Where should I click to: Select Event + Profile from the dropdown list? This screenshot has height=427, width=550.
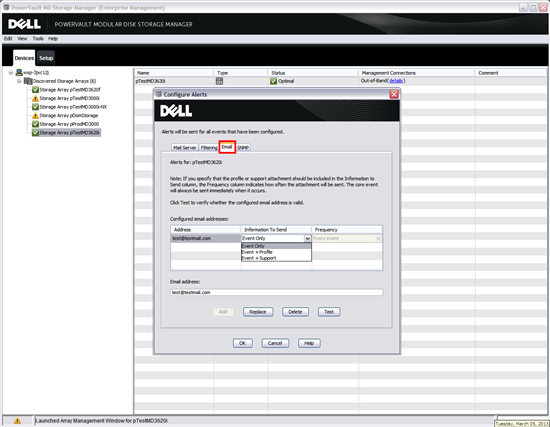tap(276, 252)
